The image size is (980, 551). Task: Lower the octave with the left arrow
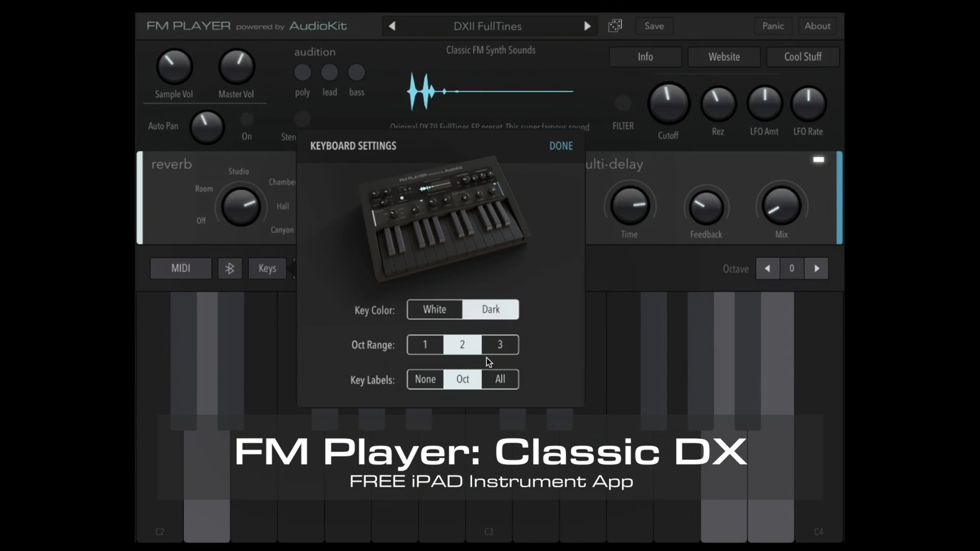click(768, 268)
